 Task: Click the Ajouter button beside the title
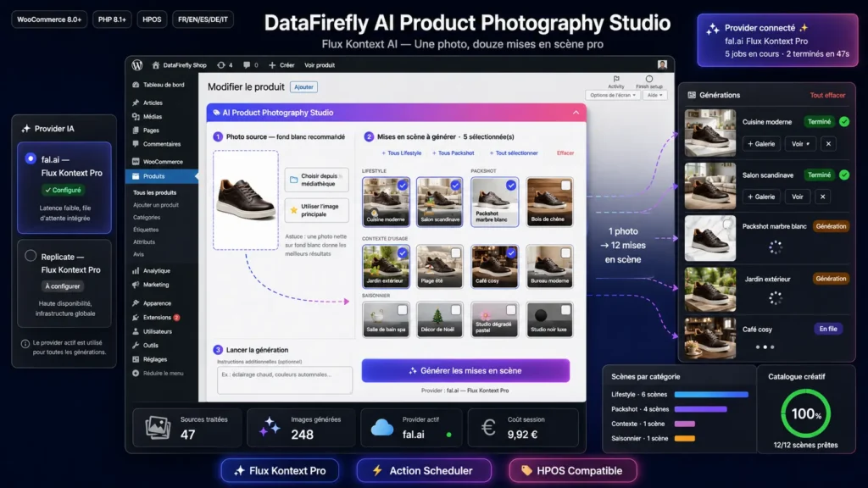point(303,87)
